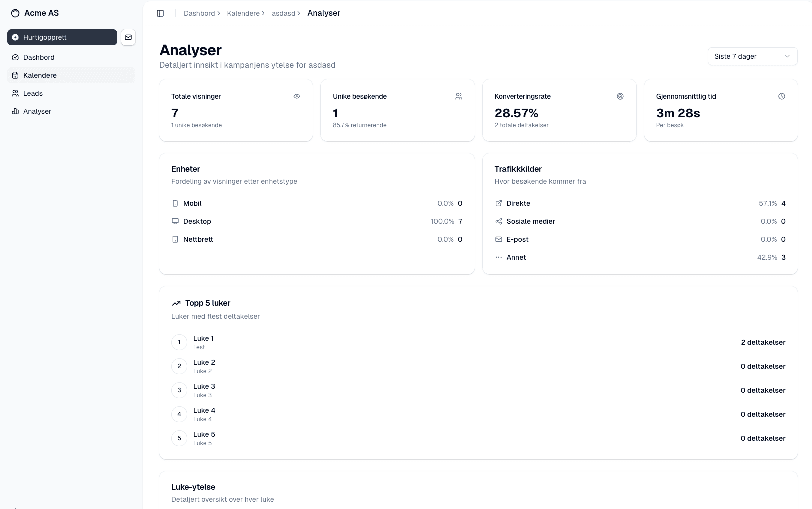
Task: Click the trending arrow icon beside Topp 5 luker
Action: pos(176,303)
